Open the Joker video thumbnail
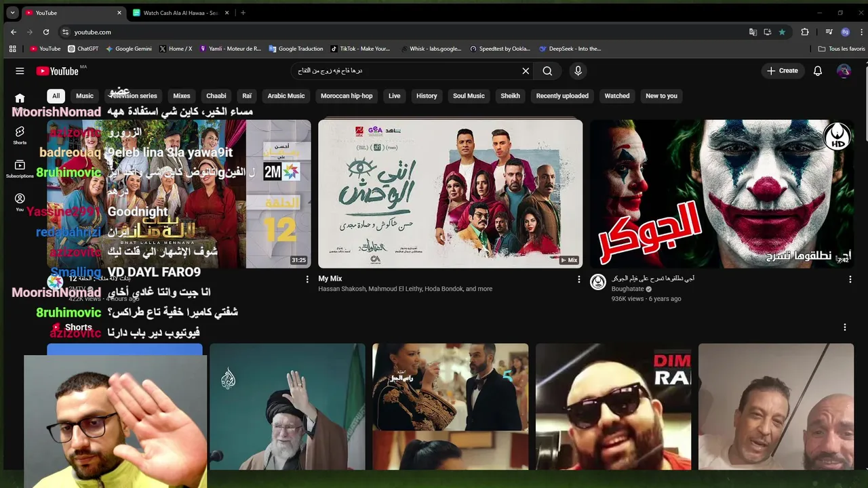This screenshot has height=488, width=868. (722, 194)
